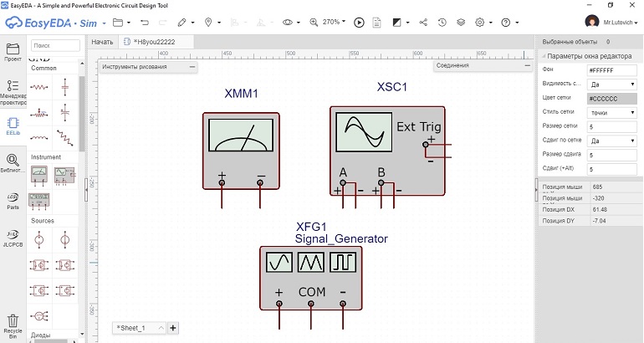Open the layers stack icon
644x343 pixels.
click(x=461, y=23)
